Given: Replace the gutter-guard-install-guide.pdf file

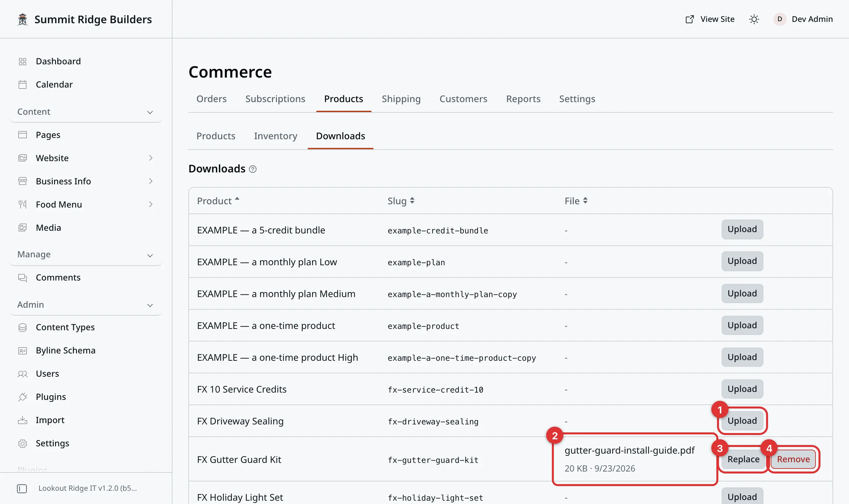Looking at the screenshot, I should [x=744, y=459].
